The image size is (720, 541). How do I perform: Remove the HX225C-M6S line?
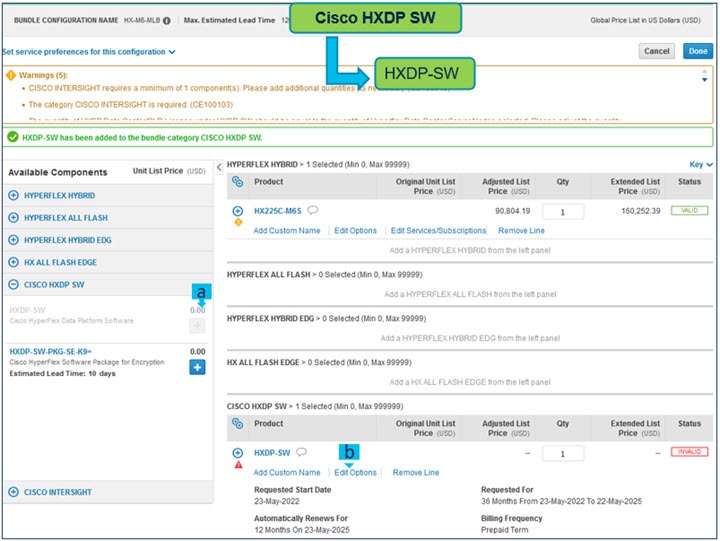pyautogui.click(x=521, y=231)
